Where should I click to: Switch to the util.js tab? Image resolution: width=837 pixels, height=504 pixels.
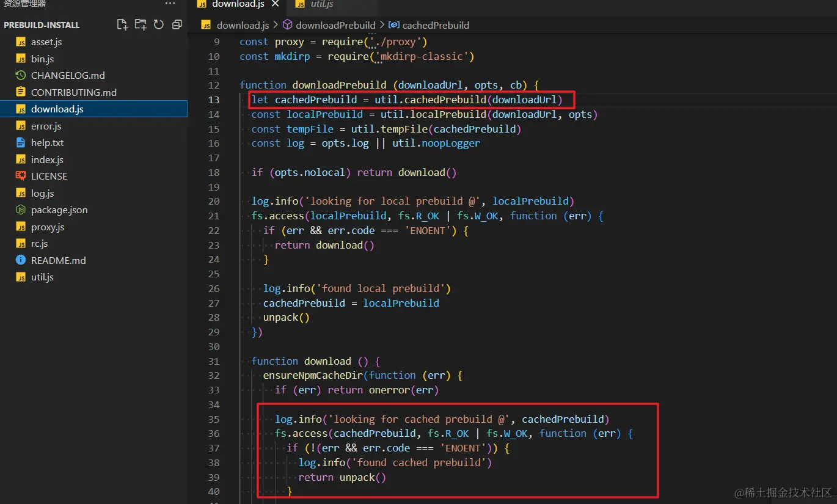click(321, 5)
